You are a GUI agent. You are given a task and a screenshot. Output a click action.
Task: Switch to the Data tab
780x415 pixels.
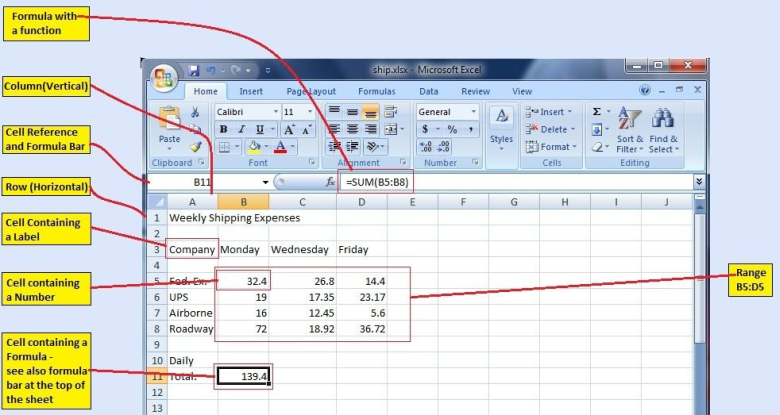428,92
